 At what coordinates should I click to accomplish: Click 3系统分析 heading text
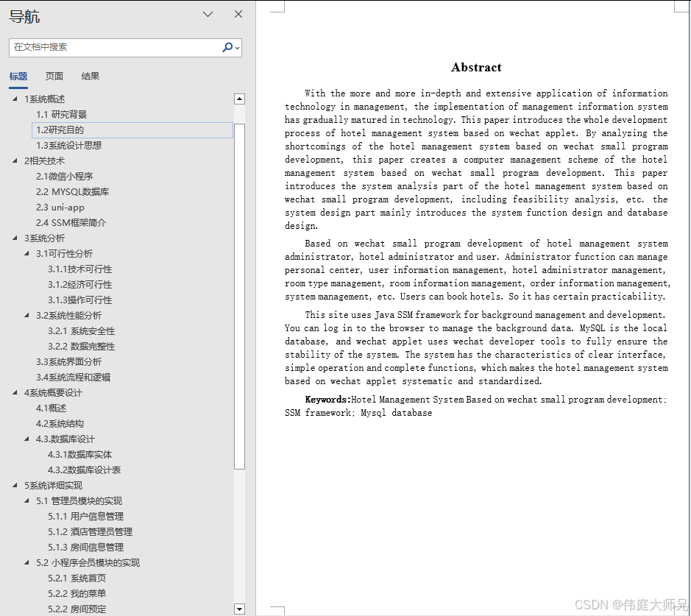(x=44, y=238)
